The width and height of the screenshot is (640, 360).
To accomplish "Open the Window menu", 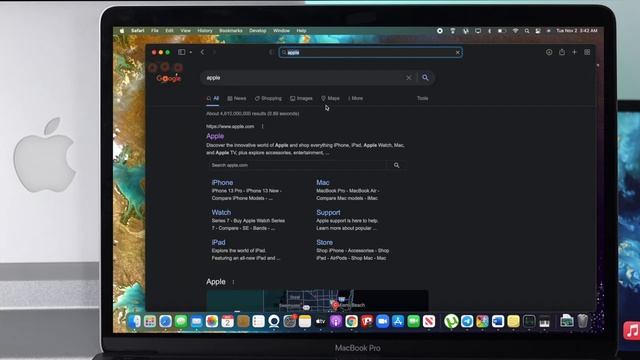I will [281, 31].
